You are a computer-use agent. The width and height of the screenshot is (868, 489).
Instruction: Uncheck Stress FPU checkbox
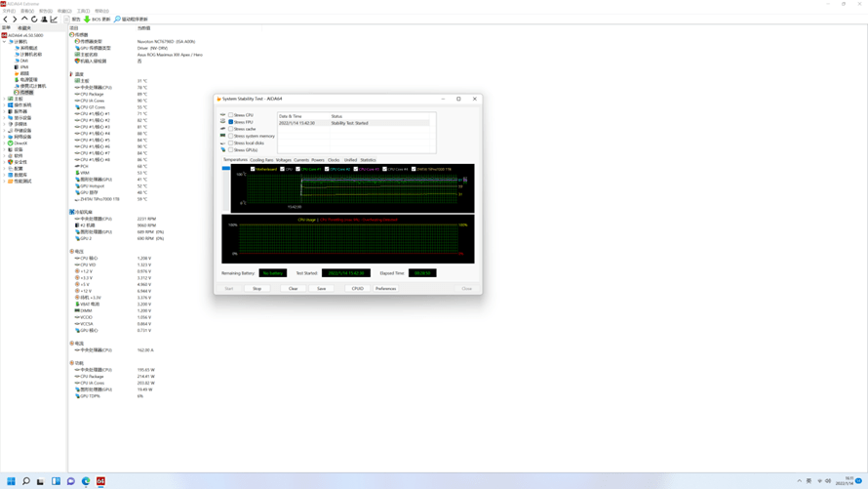[x=231, y=122]
